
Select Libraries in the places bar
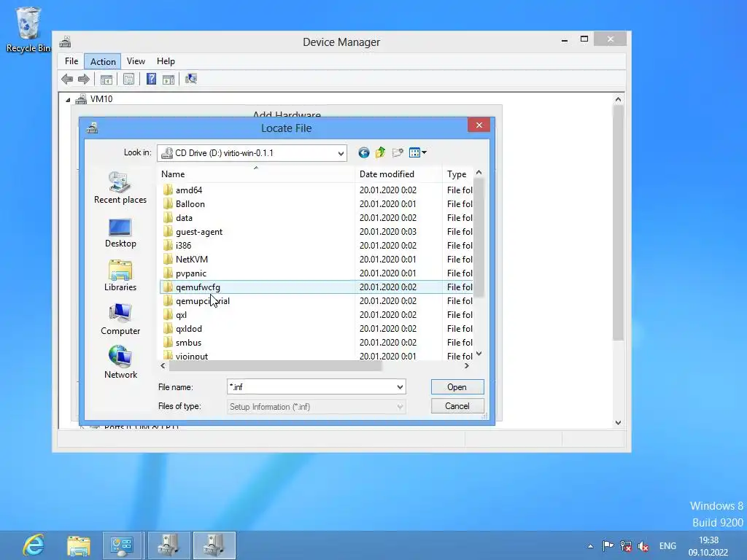tap(120, 276)
